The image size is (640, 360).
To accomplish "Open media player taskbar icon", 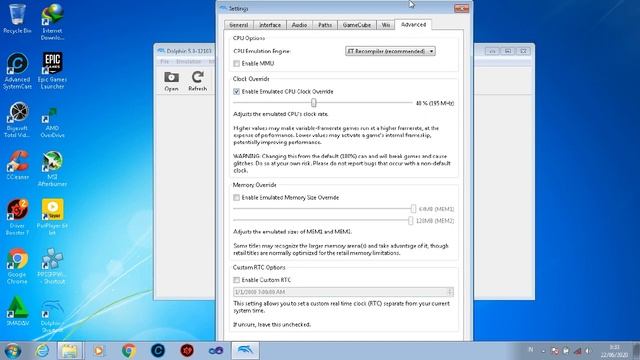I will 99,351.
